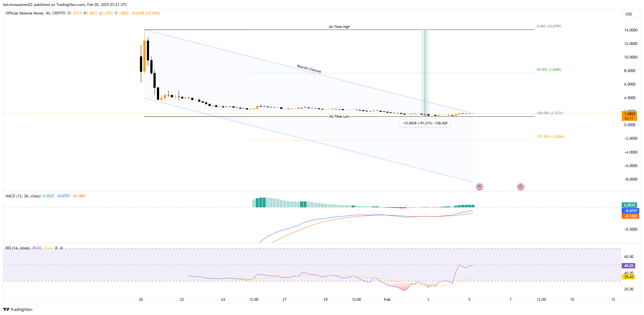This screenshot has height=315, width=644.
Task: Click the open value O1.6713
Action: 75,13
